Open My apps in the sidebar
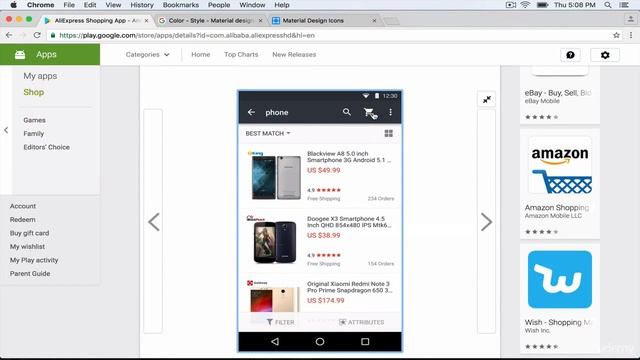This screenshot has height=360, width=640. tap(40, 76)
